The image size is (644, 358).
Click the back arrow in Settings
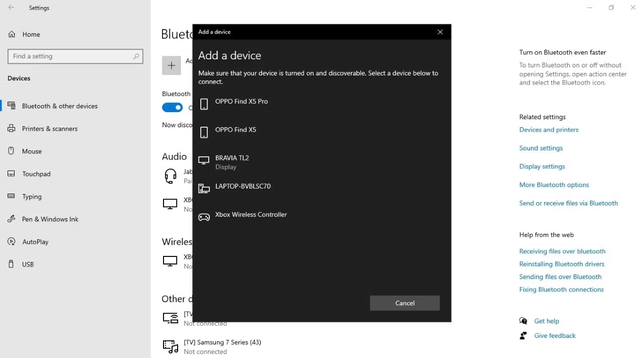(x=11, y=8)
